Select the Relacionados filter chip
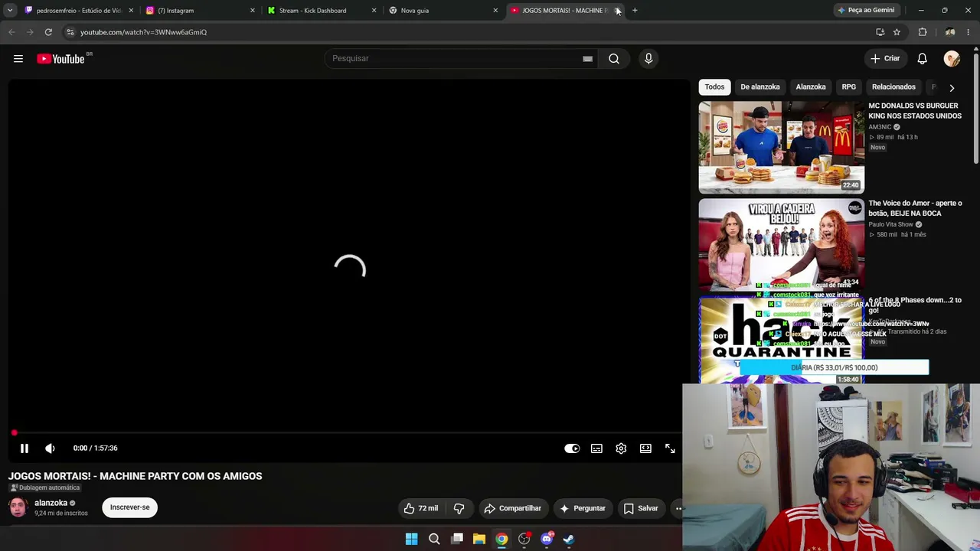 tap(893, 87)
